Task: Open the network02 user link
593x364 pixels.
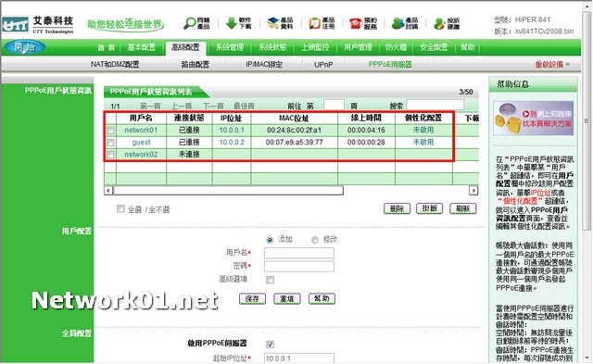Action: tap(141, 155)
